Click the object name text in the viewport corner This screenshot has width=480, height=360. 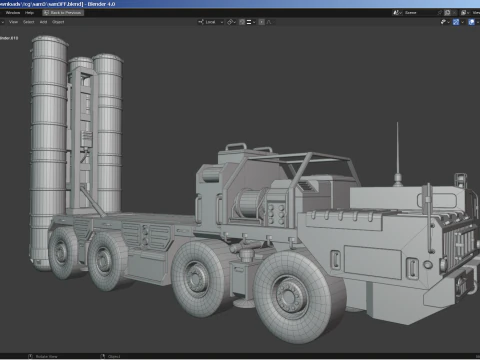tap(9, 38)
